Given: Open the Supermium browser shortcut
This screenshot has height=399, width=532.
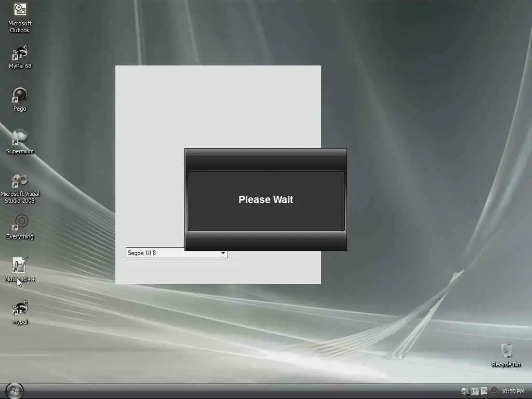Looking at the screenshot, I should 20,142.
